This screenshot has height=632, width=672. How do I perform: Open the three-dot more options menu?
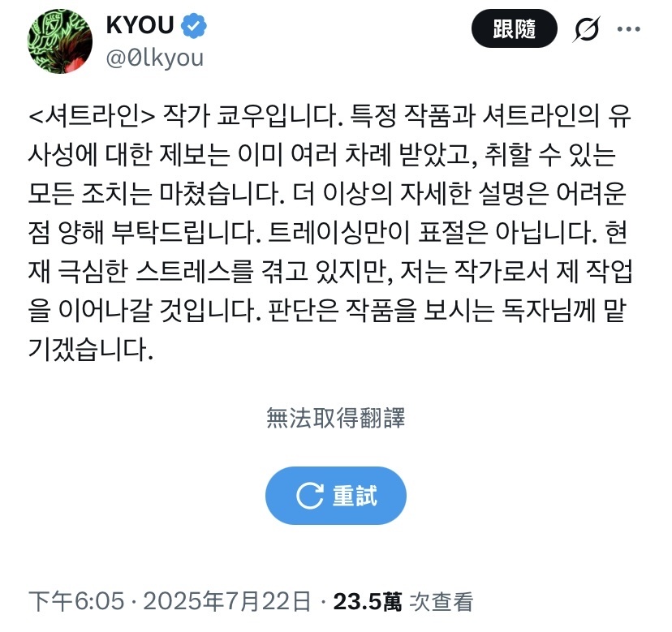coord(629,29)
